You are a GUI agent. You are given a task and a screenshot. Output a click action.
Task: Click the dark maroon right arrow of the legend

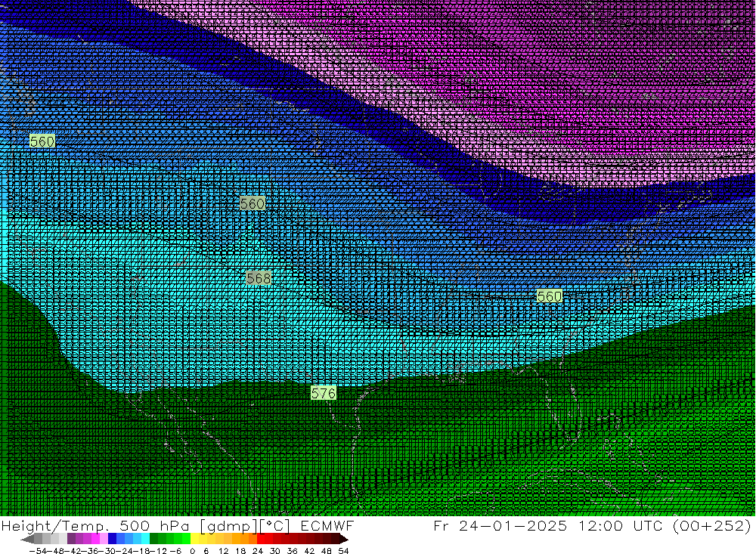pyautogui.click(x=343, y=540)
